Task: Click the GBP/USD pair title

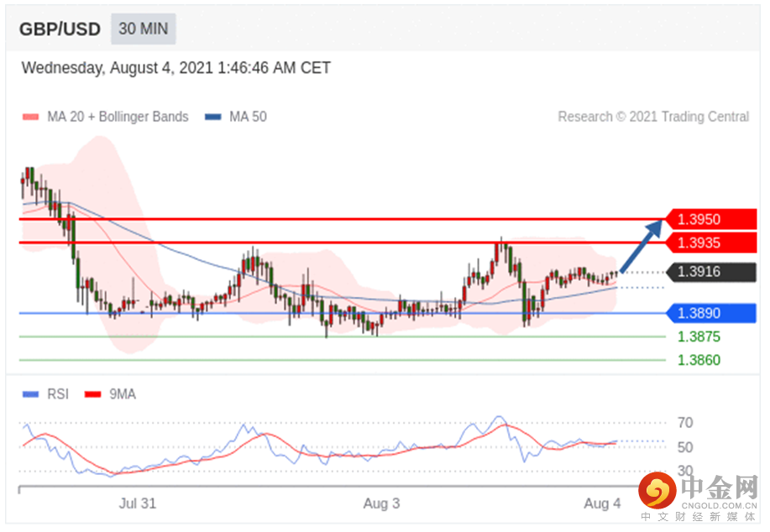Action: pos(60,29)
